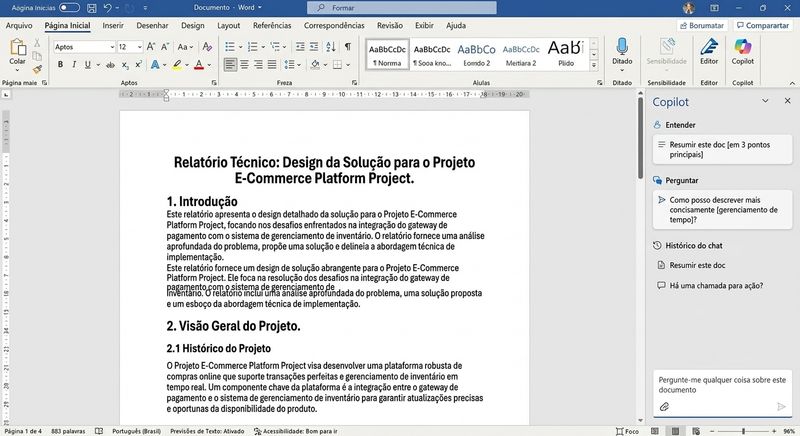The width and height of the screenshot is (800, 436).
Task: Click the search box in title bar
Action: (x=402, y=8)
